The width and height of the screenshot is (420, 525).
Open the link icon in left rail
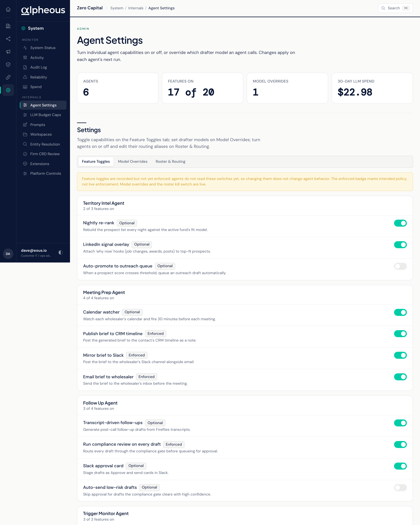pyautogui.click(x=8, y=77)
